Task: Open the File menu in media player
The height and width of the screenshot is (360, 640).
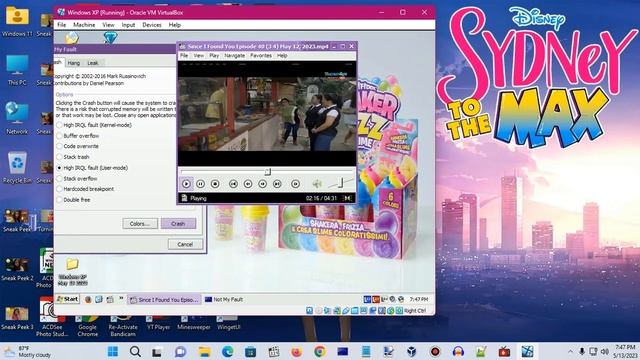Action: tap(184, 56)
